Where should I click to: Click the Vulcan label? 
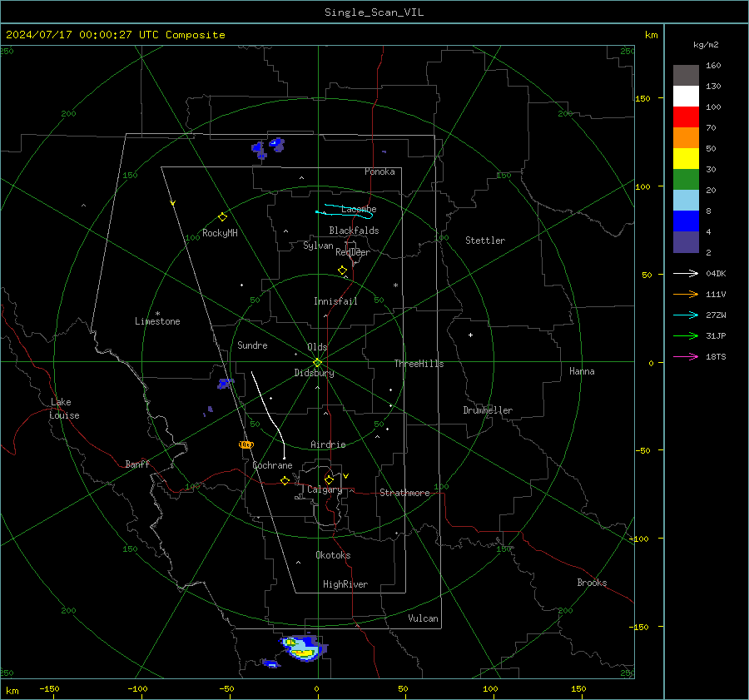423,618
